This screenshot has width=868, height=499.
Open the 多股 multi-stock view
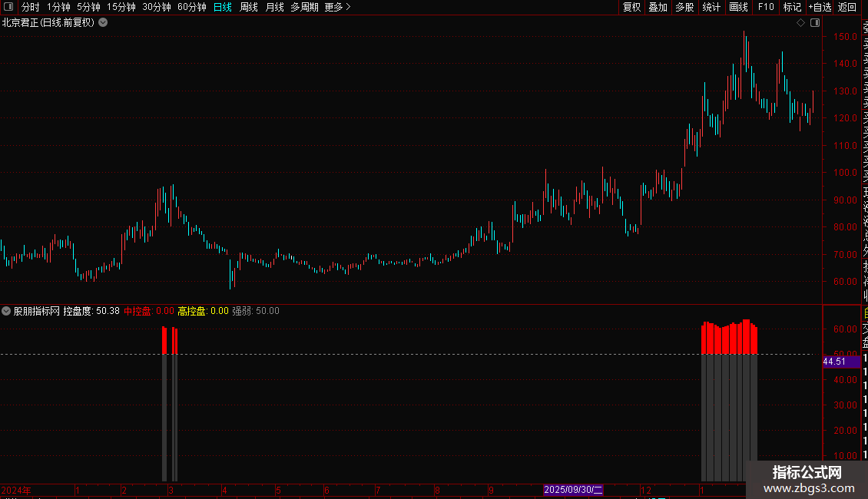684,7
